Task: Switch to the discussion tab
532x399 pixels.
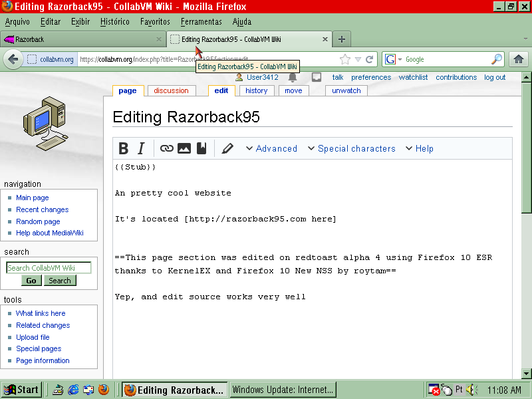Action: [172, 90]
